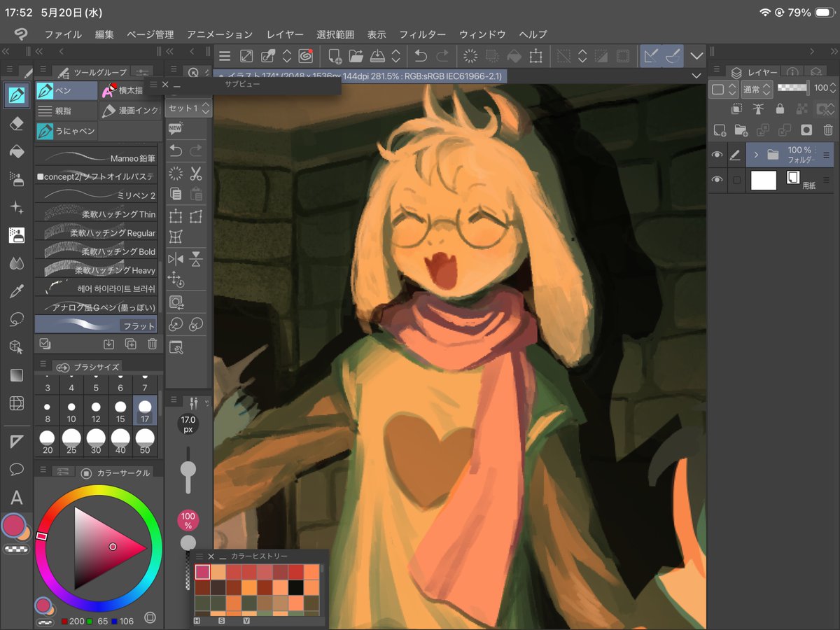Click undo arrow in command bar
Image resolution: width=840 pixels, height=630 pixels.
pyautogui.click(x=420, y=56)
